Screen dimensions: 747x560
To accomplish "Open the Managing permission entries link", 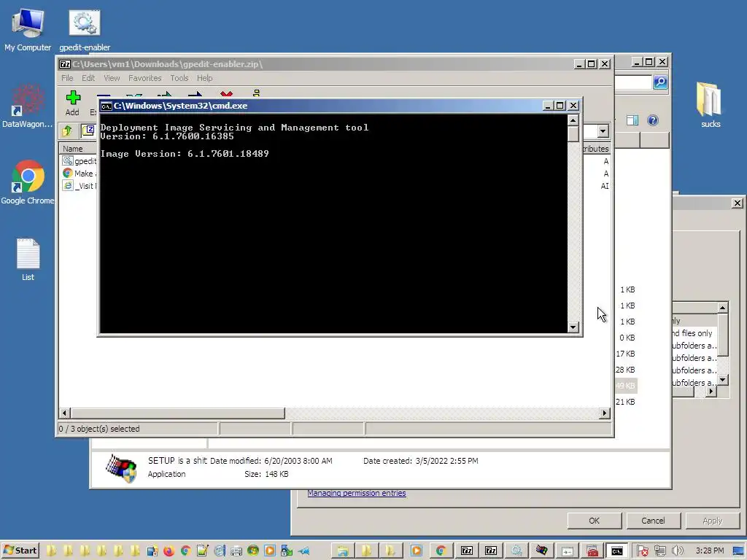I will (356, 493).
